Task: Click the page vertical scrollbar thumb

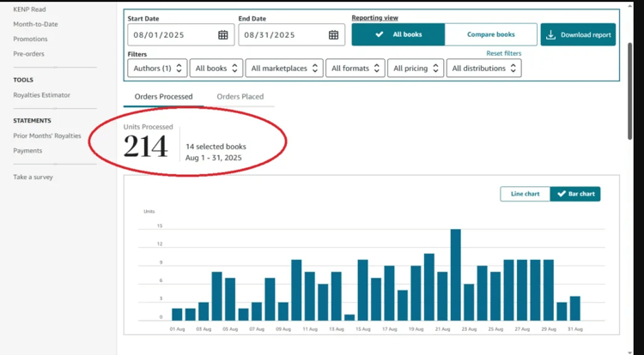Action: click(630, 91)
